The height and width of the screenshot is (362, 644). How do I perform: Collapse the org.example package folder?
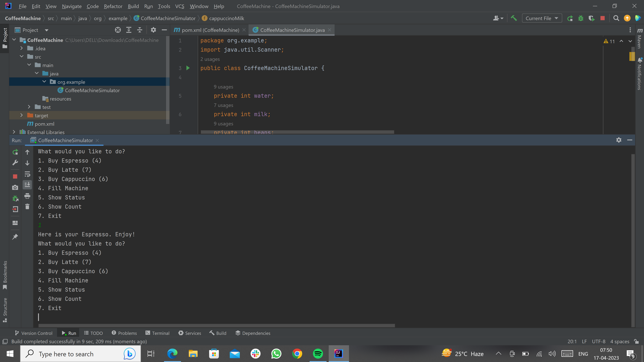point(44,81)
